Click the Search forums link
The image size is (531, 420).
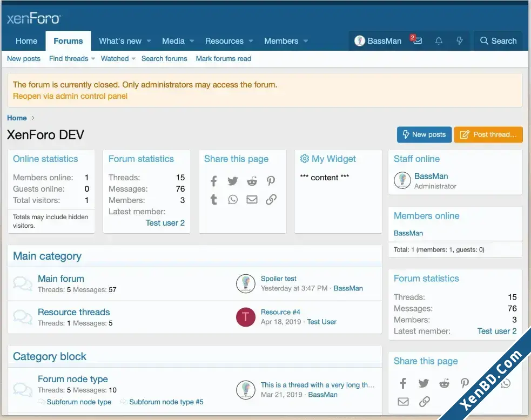pyautogui.click(x=164, y=58)
